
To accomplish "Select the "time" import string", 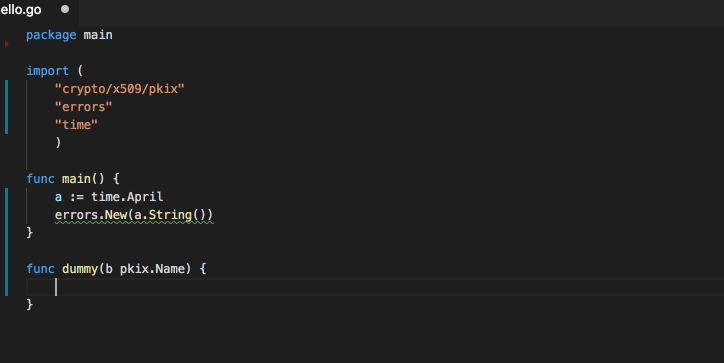I will pos(76,125).
